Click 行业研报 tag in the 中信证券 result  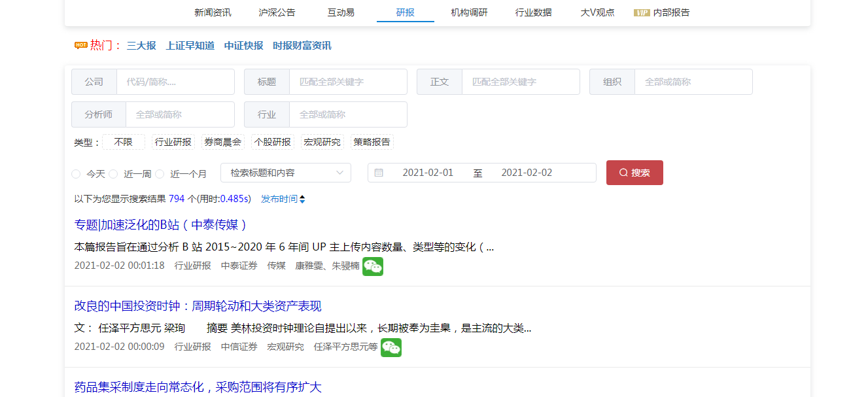[x=193, y=347]
